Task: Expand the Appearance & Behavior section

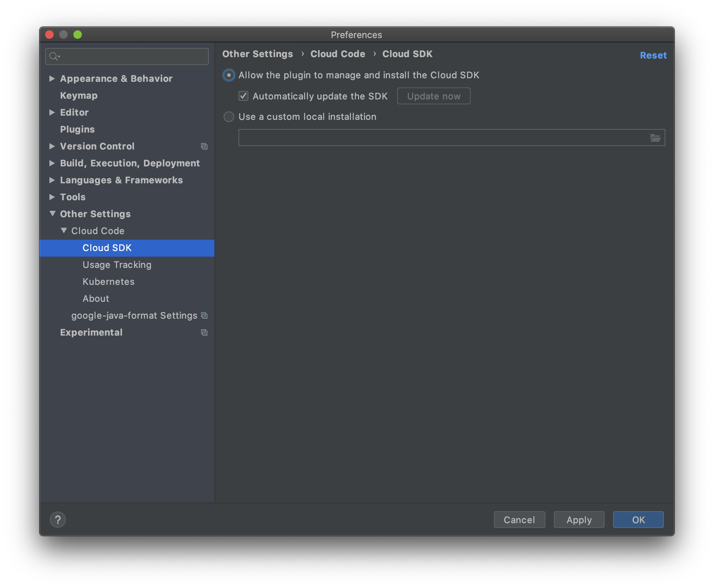Action: [52, 78]
